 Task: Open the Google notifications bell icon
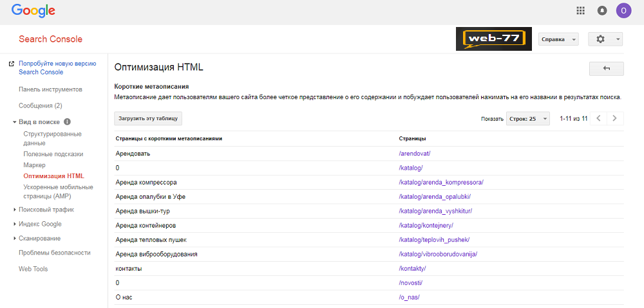(x=602, y=11)
